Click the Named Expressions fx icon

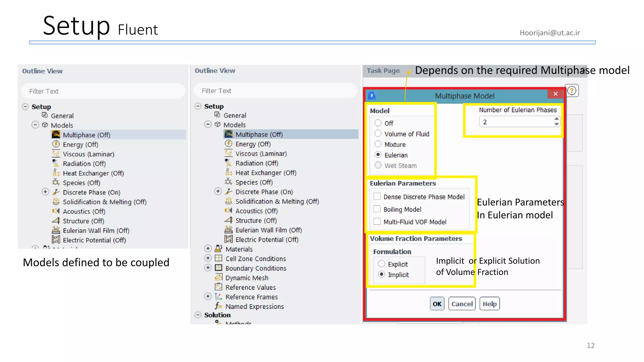click(219, 306)
